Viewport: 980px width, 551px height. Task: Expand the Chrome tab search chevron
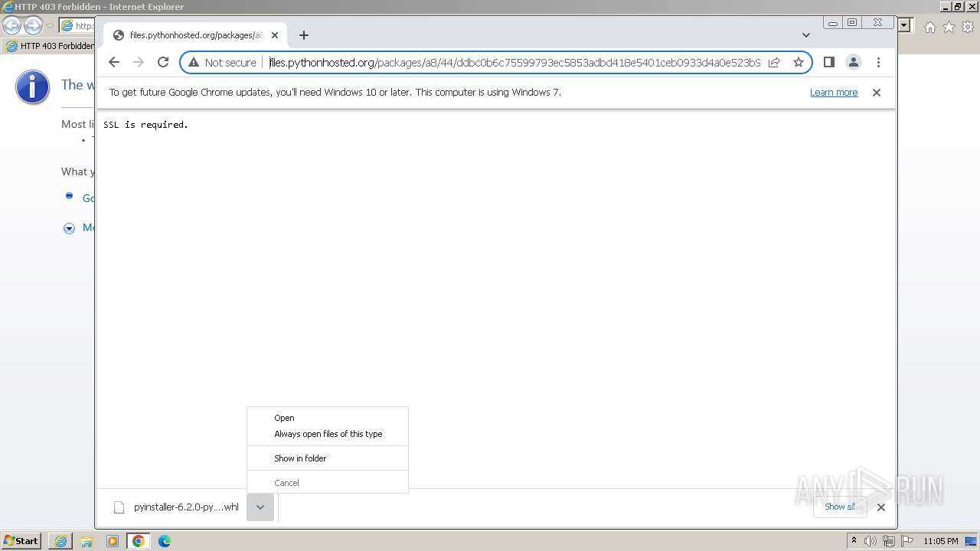coord(806,35)
